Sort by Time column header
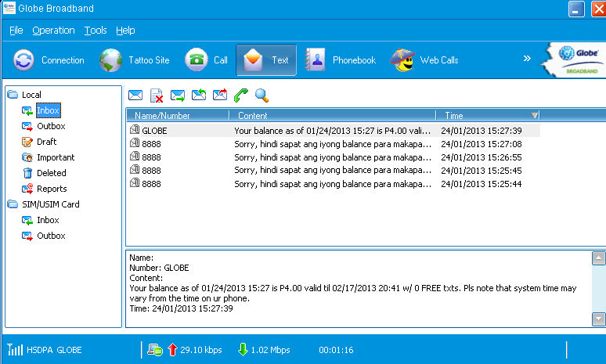This screenshot has width=606, height=364. pyautogui.click(x=488, y=116)
